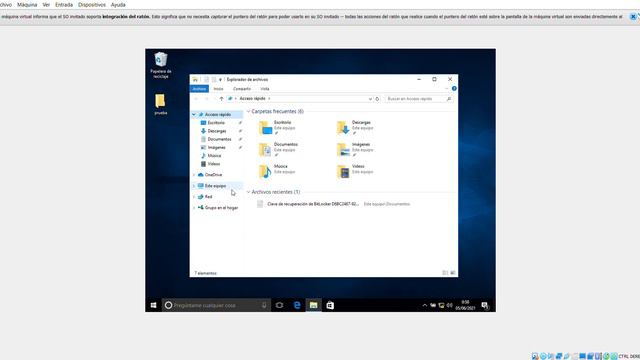Switch Explorer to large icons view in status bar
Image resolution: width=640 pixels, height=360 pixels.
click(453, 273)
